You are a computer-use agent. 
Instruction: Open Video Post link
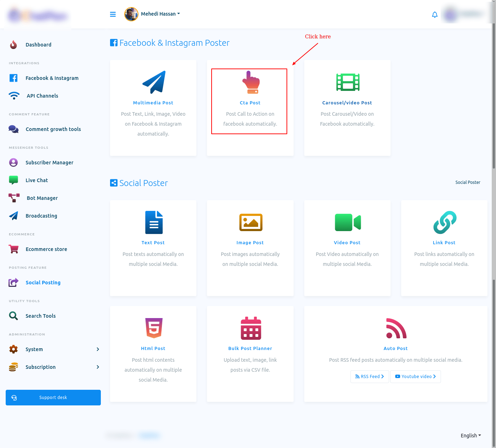(x=347, y=243)
